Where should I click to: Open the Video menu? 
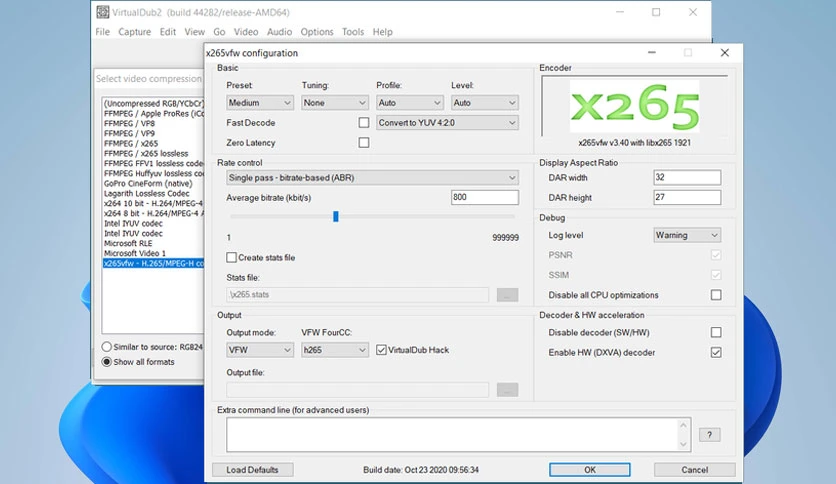[246, 31]
